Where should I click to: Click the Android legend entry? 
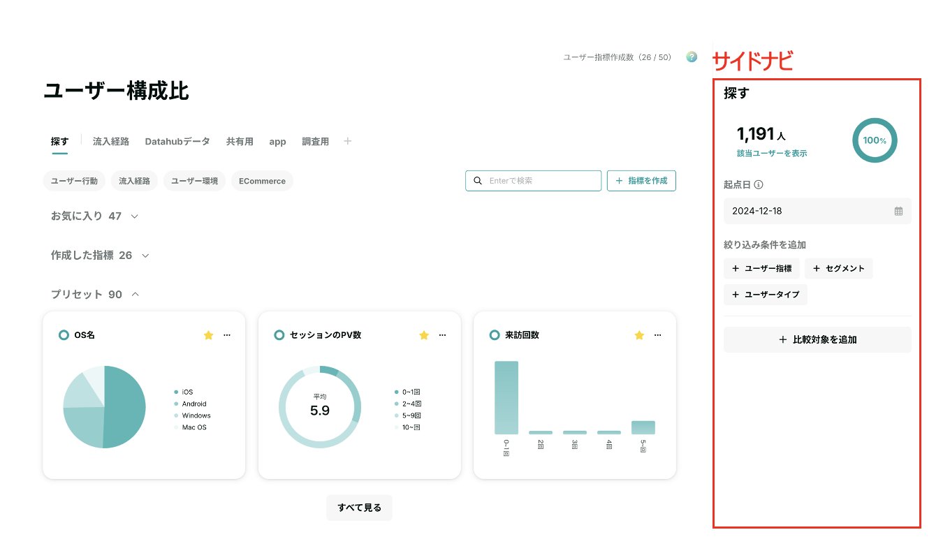(x=190, y=404)
